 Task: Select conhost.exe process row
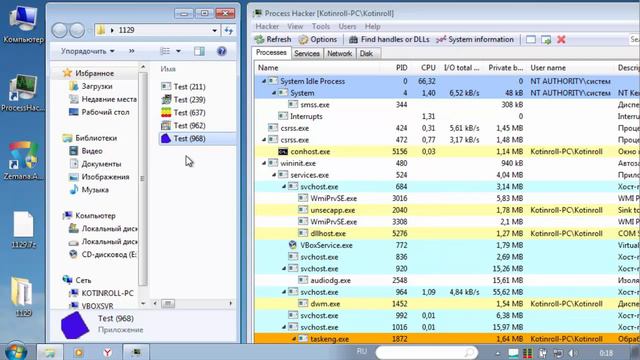click(x=447, y=151)
